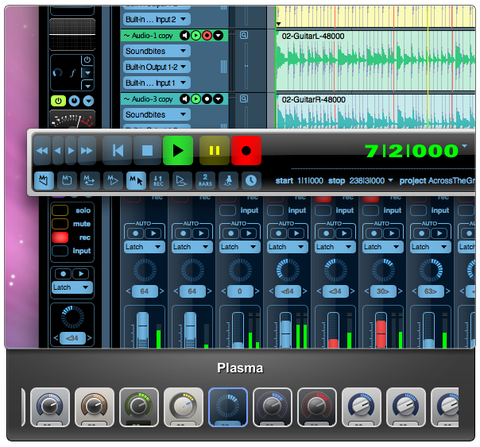Click right pan arrow beside the 0 value
The height and width of the screenshot is (447, 480).
click(257, 291)
